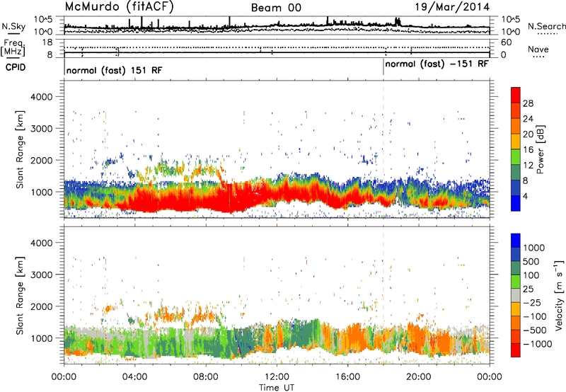Click the dark blue top of velocity colorbar
The image size is (566, 392).
click(x=516, y=241)
